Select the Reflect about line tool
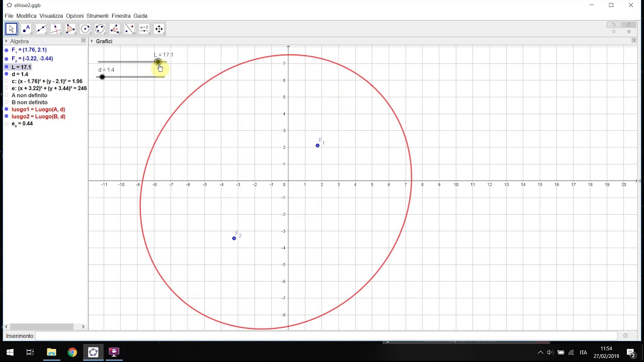Image resolution: width=644 pixels, height=362 pixels. [x=129, y=29]
